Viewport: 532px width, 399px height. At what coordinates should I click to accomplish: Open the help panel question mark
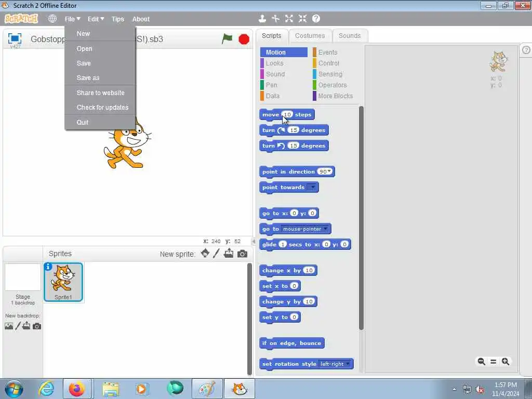point(526,50)
